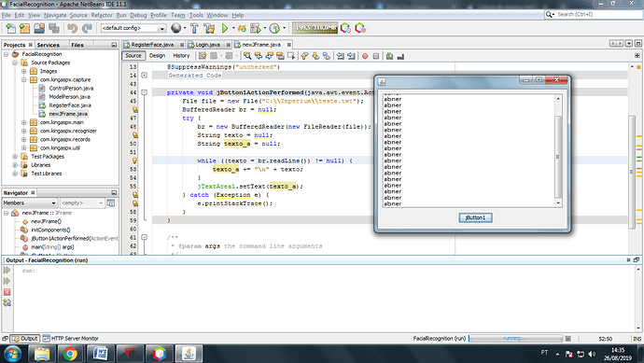Toggle the Design view button

158,55
